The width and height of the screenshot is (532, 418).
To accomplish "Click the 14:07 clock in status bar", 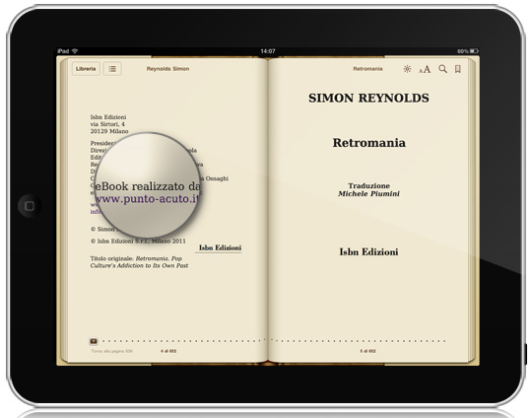I will (x=268, y=51).
